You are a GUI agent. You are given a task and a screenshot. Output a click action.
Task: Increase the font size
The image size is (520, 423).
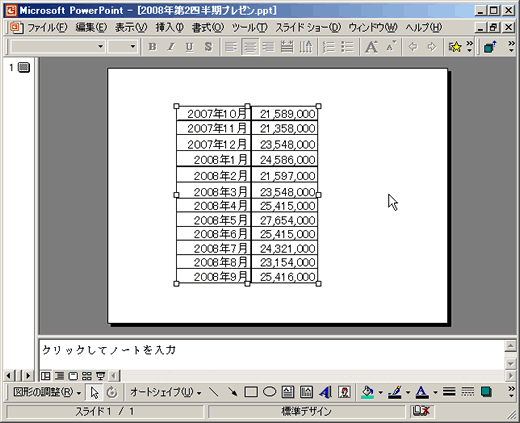tap(371, 47)
